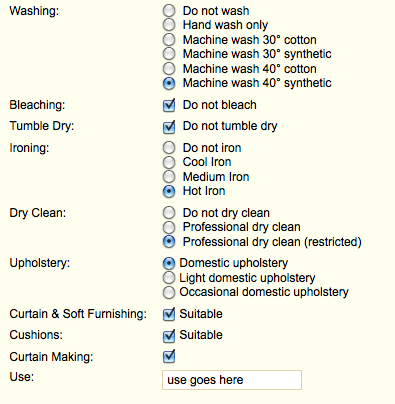The width and height of the screenshot is (395, 404).
Task: Click the Hot Iron radio button
Action: tap(169, 191)
